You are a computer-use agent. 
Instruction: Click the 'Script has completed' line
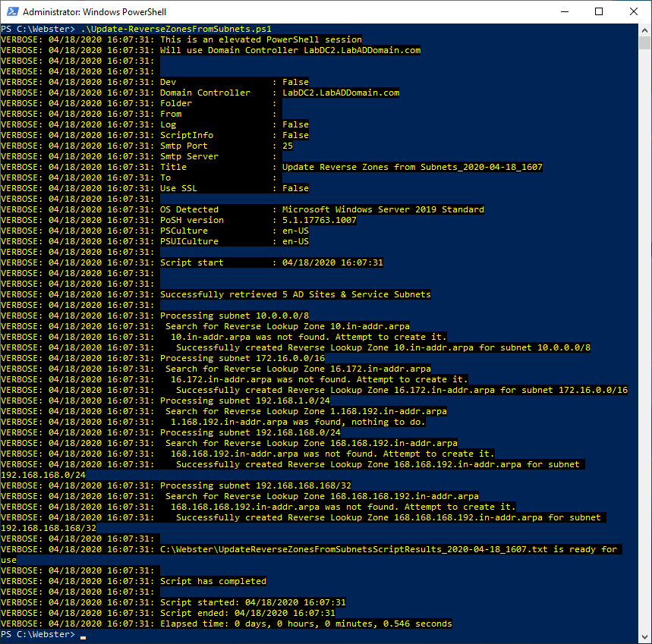(213, 581)
